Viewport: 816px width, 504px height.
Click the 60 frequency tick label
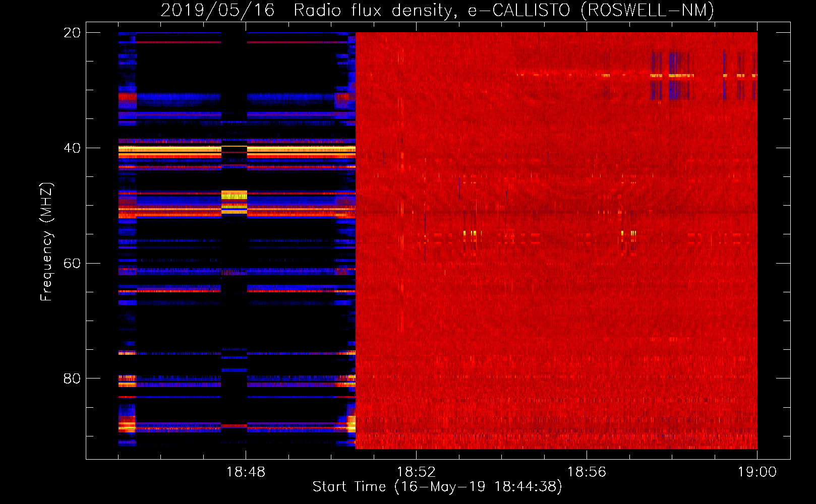pyautogui.click(x=72, y=264)
